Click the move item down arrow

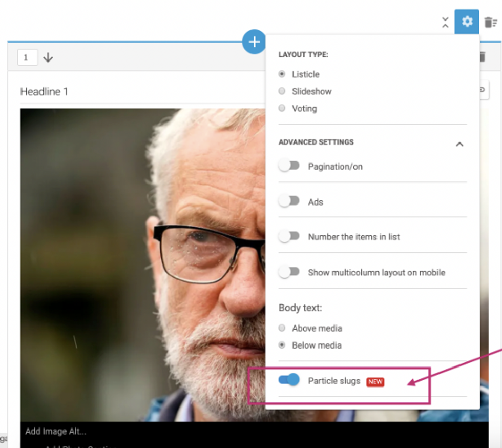tap(48, 57)
